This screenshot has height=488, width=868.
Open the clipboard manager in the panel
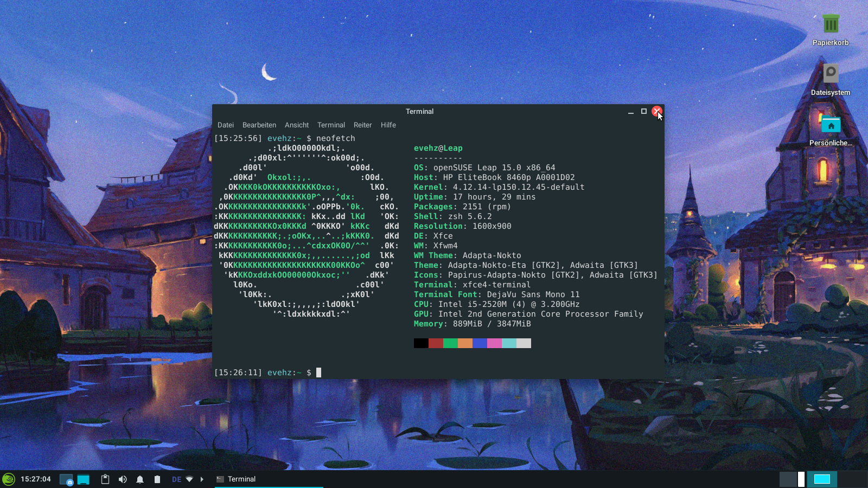105,479
